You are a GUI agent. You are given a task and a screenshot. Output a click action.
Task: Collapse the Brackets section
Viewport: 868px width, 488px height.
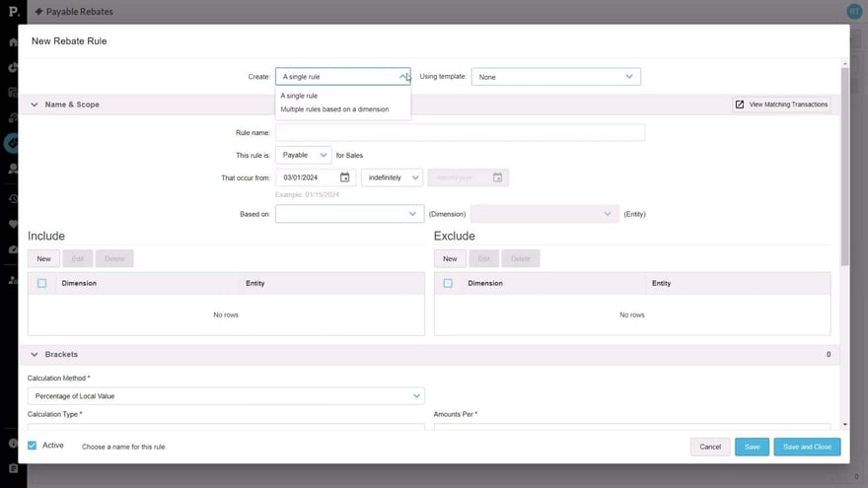tap(35, 354)
